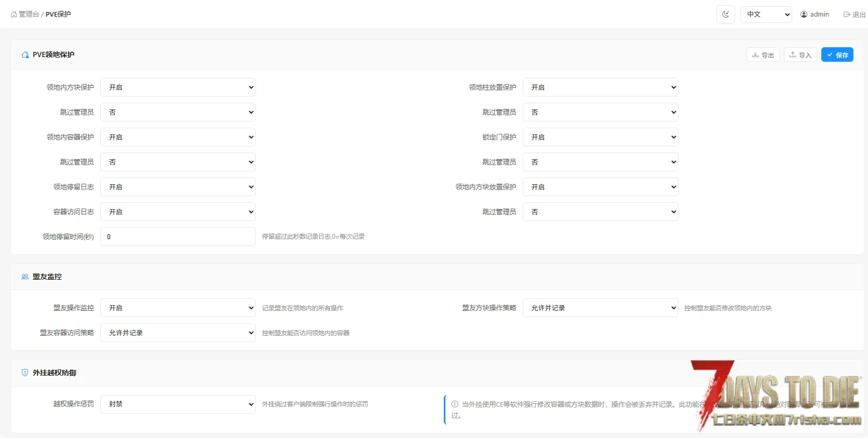Save settings with the 保存 button
The height and width of the screenshot is (438, 868).
coord(837,55)
